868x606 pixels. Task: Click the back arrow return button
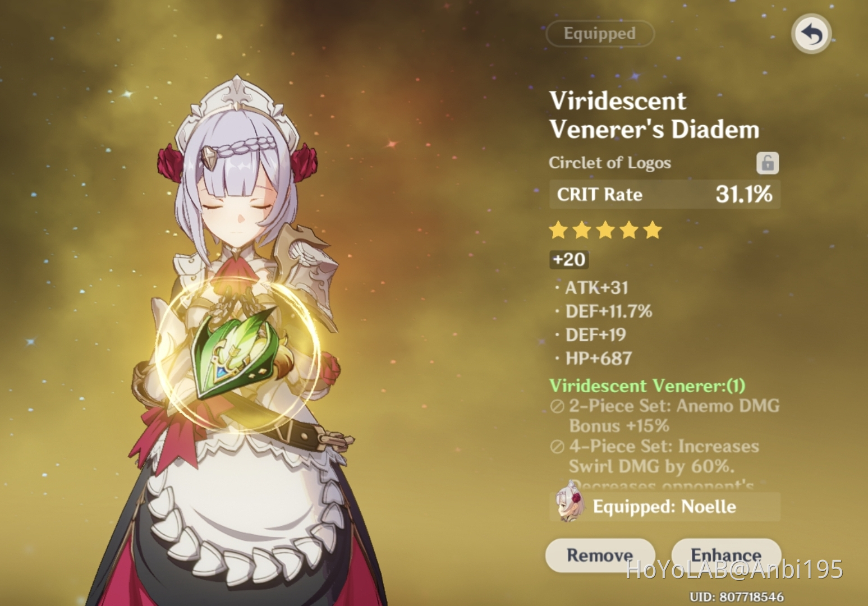coord(811,34)
